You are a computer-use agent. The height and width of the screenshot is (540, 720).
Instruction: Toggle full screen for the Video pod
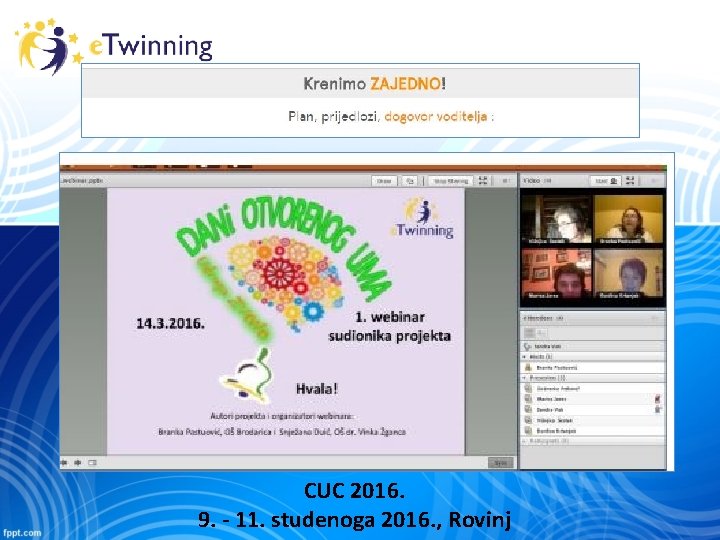(x=630, y=180)
